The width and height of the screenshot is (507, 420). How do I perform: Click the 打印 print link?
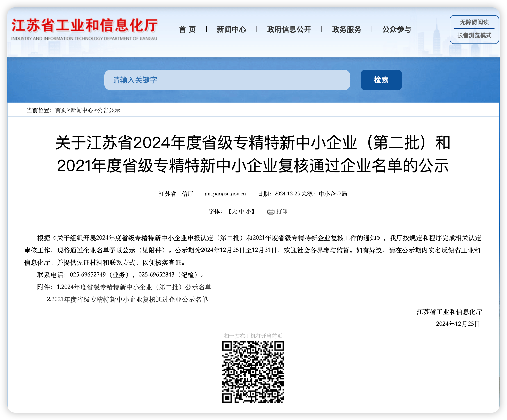[282, 212]
